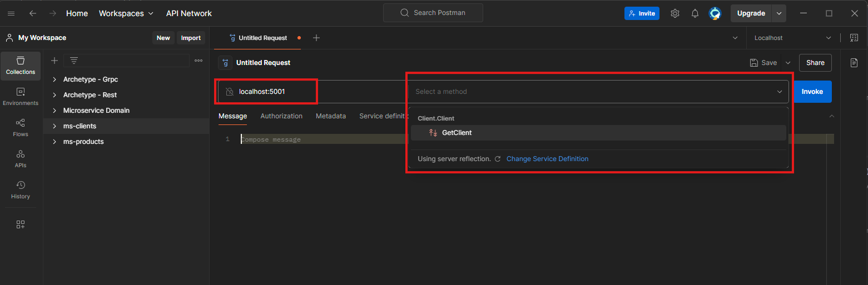868x285 pixels.
Task: Click the Save button
Action: pos(763,63)
